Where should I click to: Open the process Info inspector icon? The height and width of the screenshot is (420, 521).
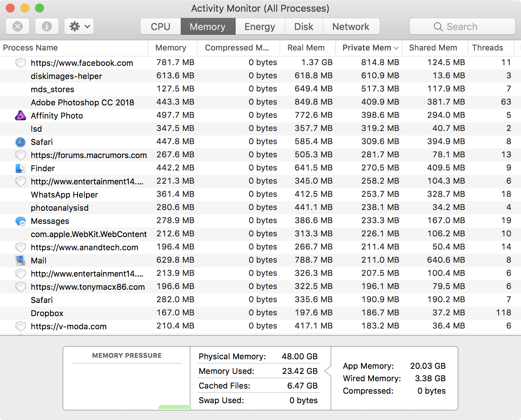[47, 26]
